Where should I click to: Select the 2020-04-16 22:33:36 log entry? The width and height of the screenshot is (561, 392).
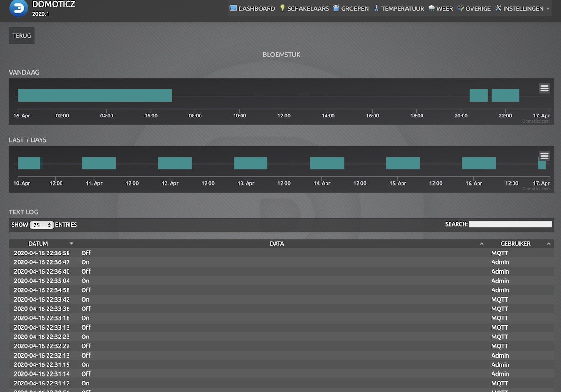point(281,309)
